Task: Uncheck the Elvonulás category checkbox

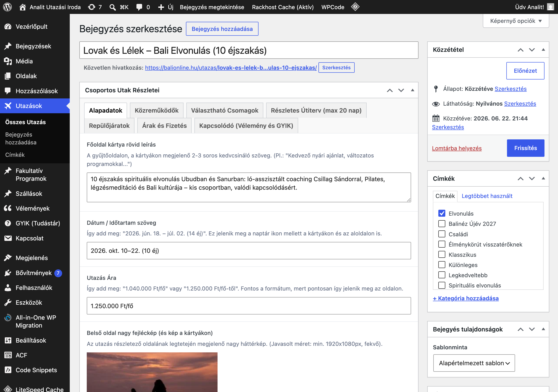Action: pyautogui.click(x=442, y=213)
